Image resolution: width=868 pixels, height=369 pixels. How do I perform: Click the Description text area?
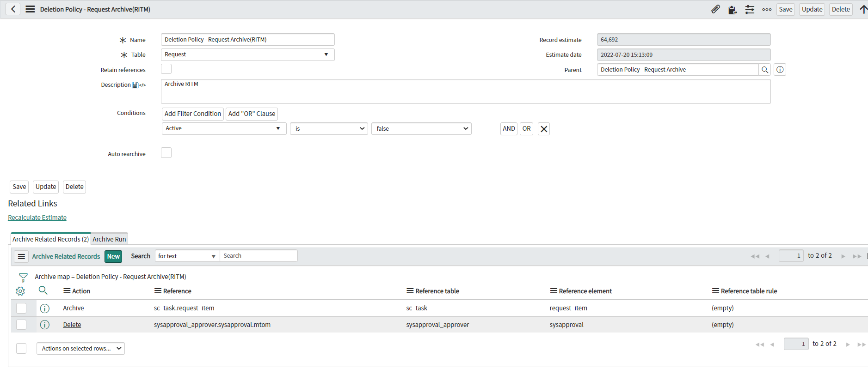point(466,91)
